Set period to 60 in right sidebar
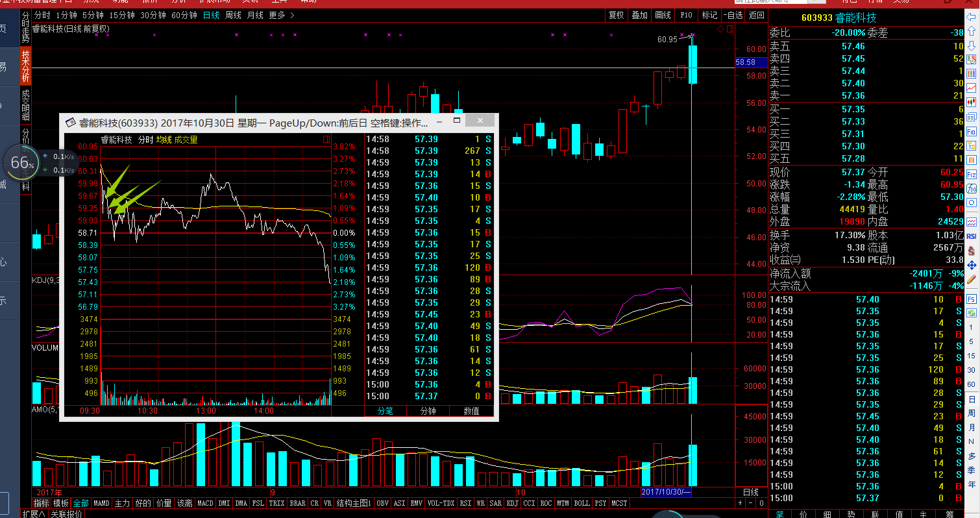 [972, 384]
